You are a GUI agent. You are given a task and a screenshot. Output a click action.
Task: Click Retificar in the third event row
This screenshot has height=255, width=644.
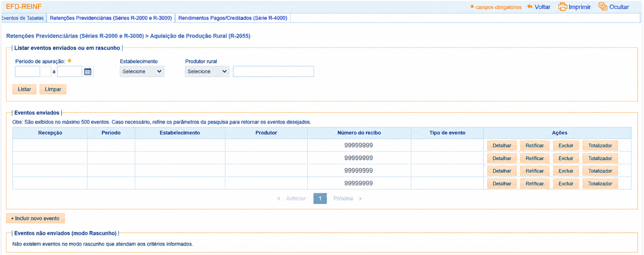pyautogui.click(x=535, y=171)
